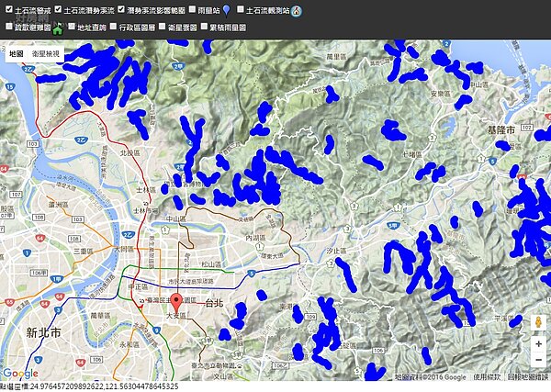
Task: Uncheck the 土石流警戒 checkbox
Action: click(9, 9)
